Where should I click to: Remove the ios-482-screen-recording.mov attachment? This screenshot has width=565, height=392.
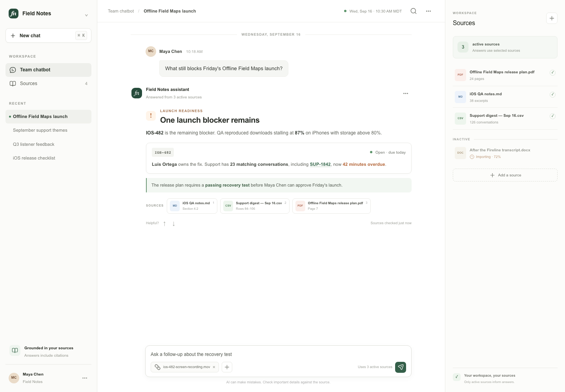click(x=214, y=367)
